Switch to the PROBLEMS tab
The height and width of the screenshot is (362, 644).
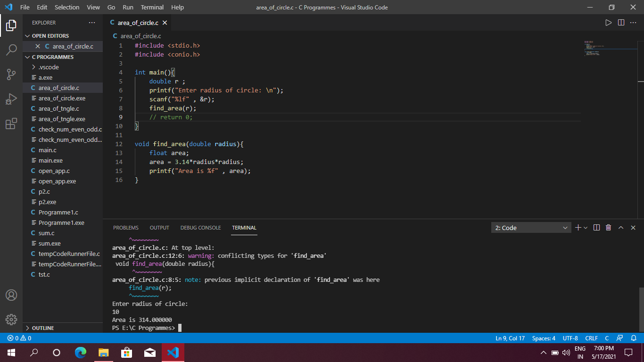(x=126, y=228)
